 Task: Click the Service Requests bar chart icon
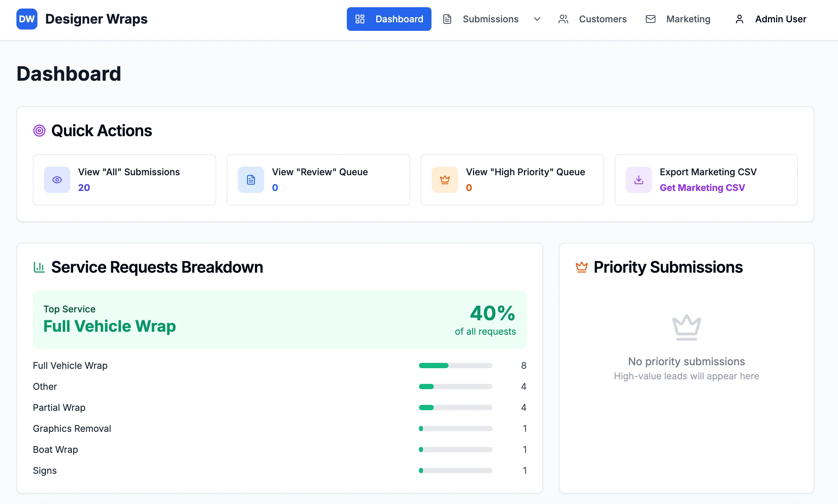click(39, 267)
